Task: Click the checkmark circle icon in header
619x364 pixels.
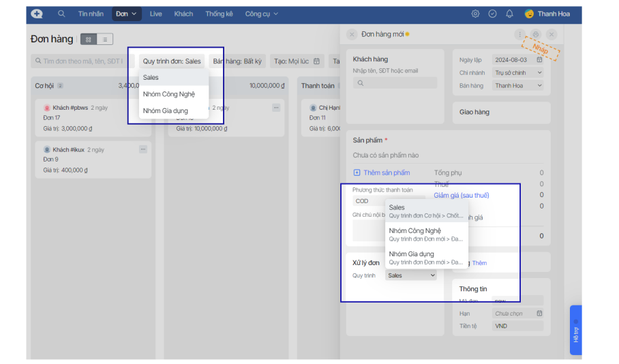Action: pyautogui.click(x=492, y=14)
